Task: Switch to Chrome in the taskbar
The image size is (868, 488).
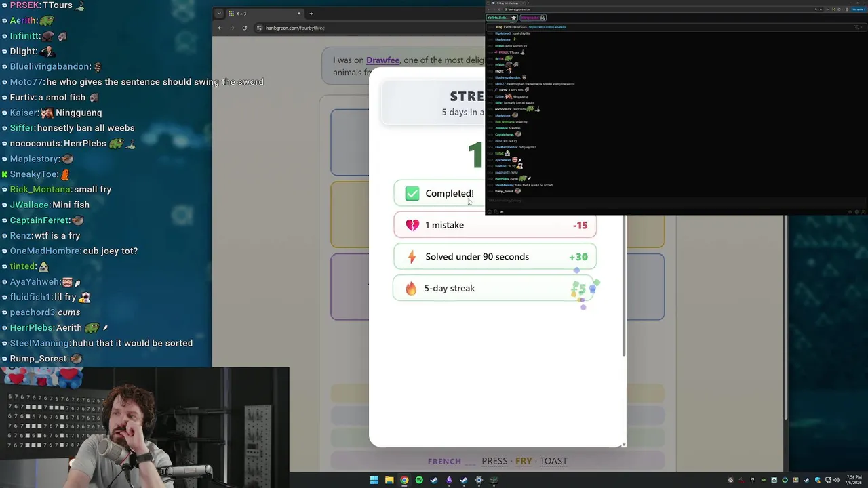Action: pos(404,480)
